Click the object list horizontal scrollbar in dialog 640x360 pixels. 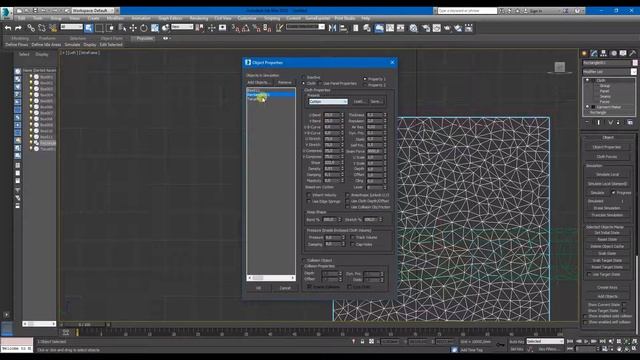pyautogui.click(x=271, y=278)
